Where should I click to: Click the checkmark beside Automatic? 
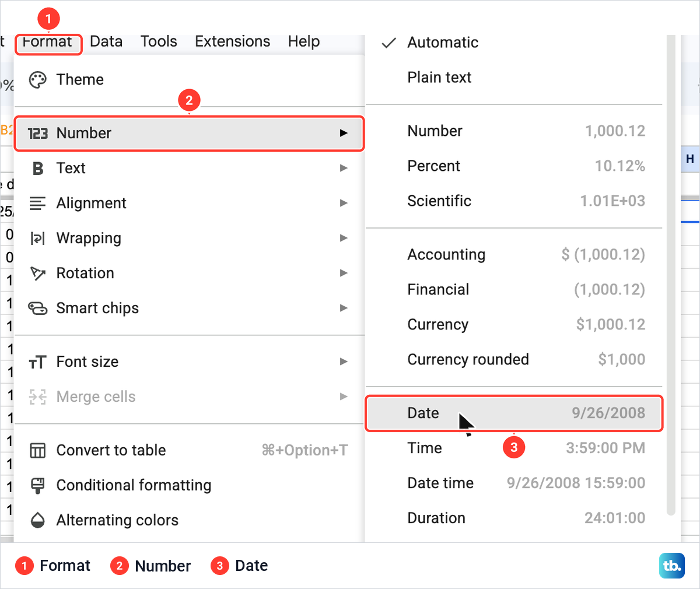coord(388,43)
